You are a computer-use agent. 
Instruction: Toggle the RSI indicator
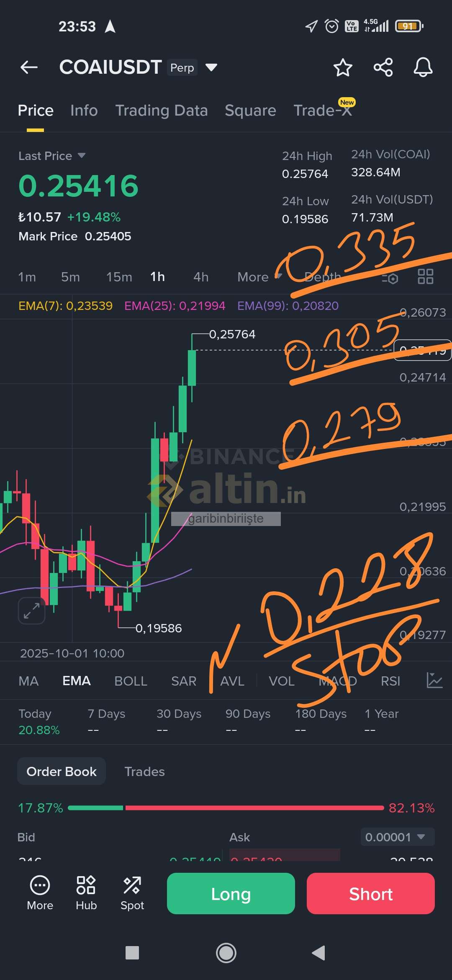pos(390,681)
